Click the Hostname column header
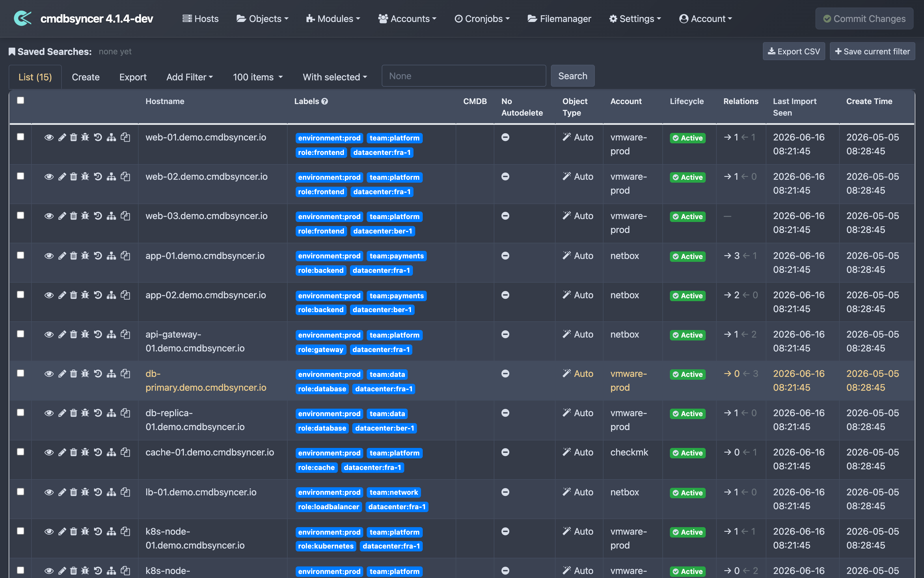The image size is (924, 578). [x=165, y=101]
